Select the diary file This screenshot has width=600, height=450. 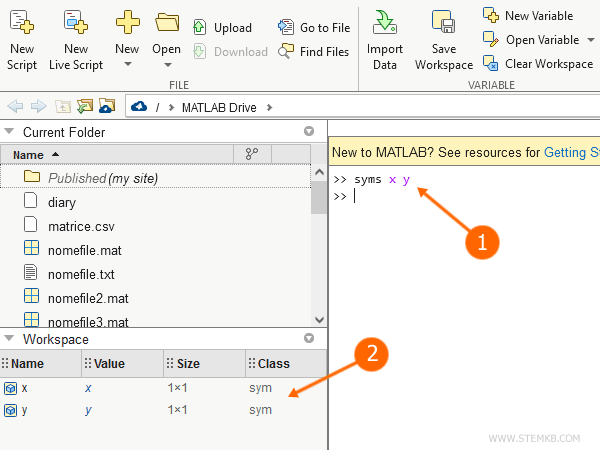tap(61, 202)
